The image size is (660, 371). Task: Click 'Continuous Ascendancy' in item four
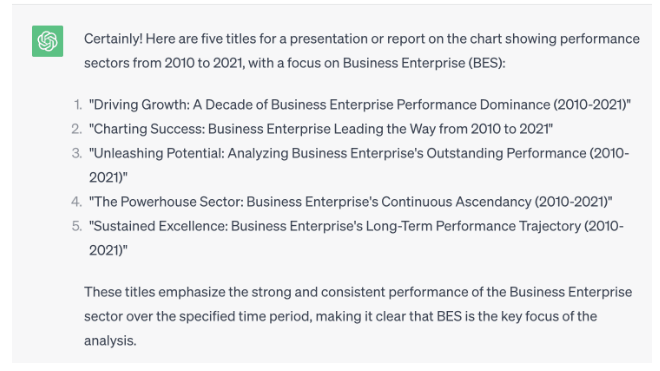click(x=456, y=202)
